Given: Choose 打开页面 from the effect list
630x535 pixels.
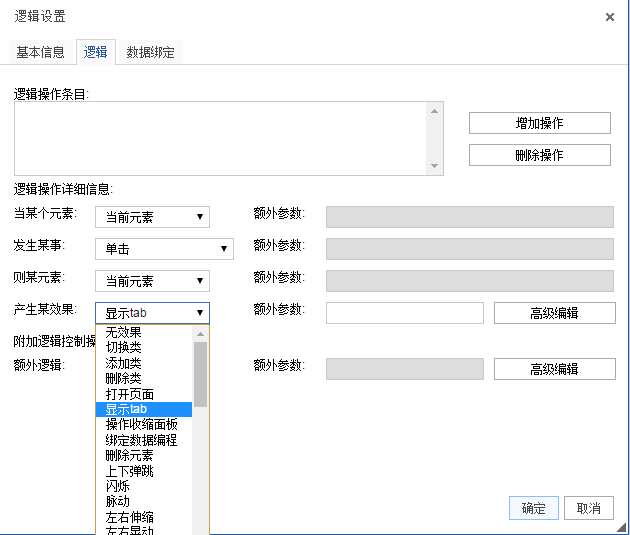Looking at the screenshot, I should (x=144, y=394).
